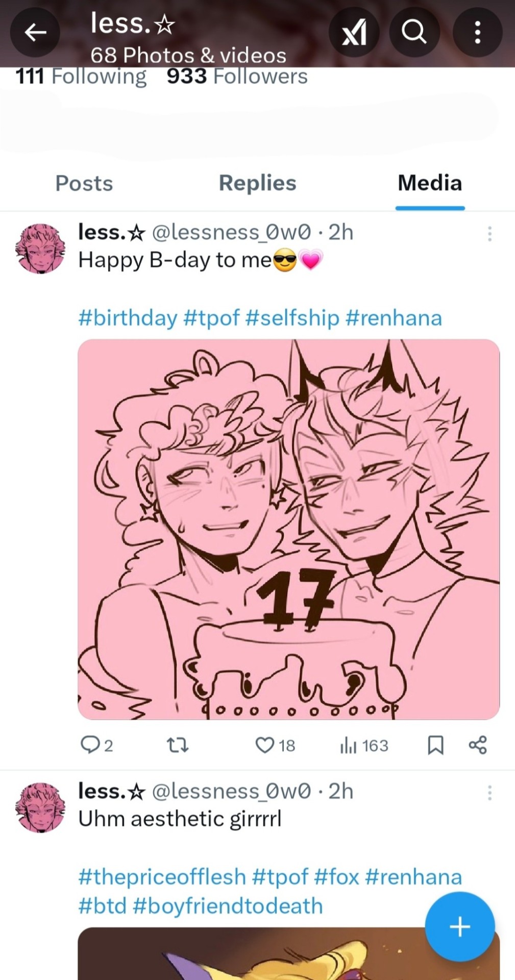The height and width of the screenshot is (980, 515).
Task: Bookmark the birthday post
Action: click(x=435, y=745)
